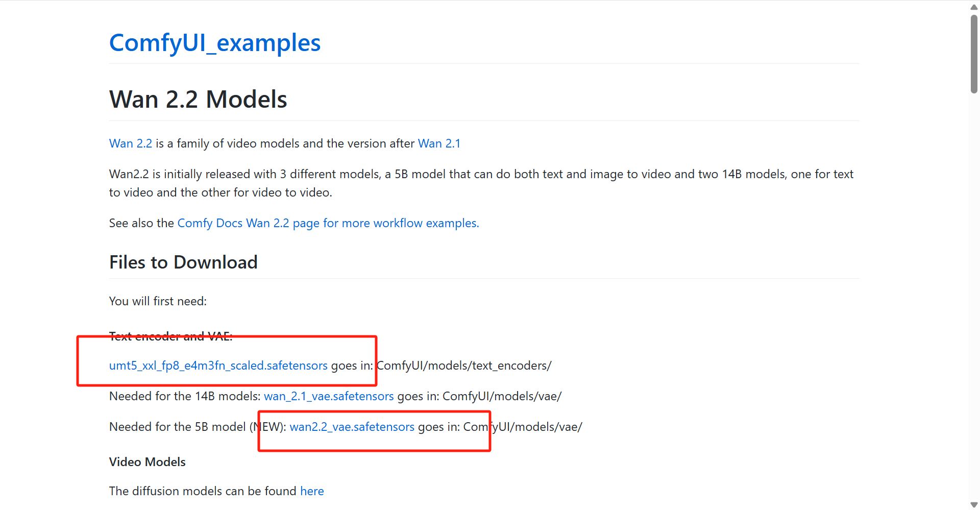Click the scrollbar up arrow
Image resolution: width=980 pixels, height=510 pixels.
point(974,7)
